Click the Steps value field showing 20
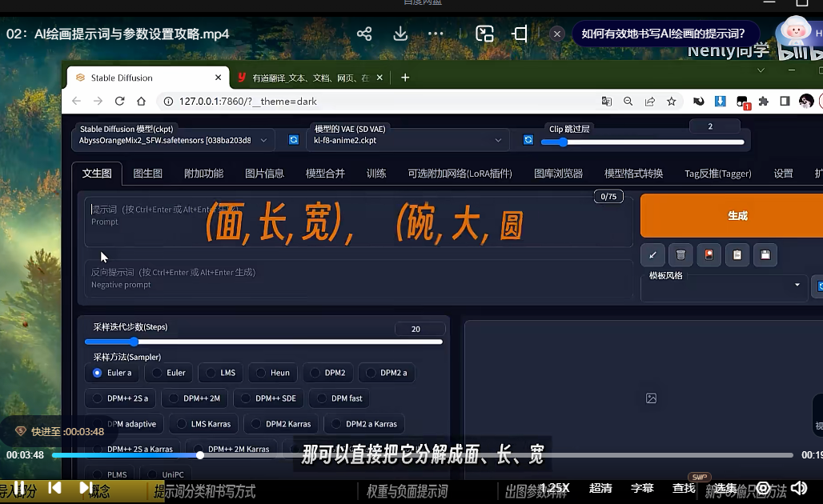The height and width of the screenshot is (504, 823). (x=420, y=329)
